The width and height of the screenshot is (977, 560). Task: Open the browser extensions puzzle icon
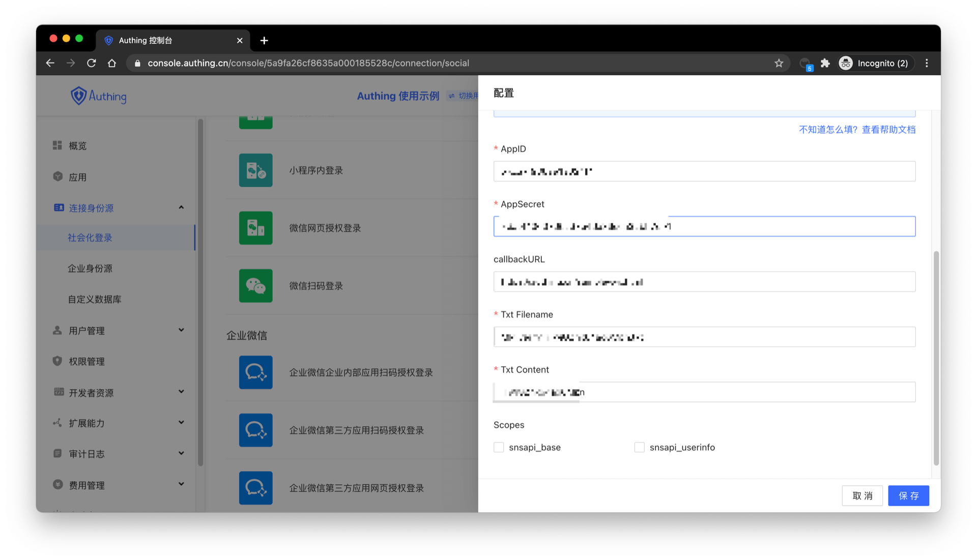coord(825,63)
